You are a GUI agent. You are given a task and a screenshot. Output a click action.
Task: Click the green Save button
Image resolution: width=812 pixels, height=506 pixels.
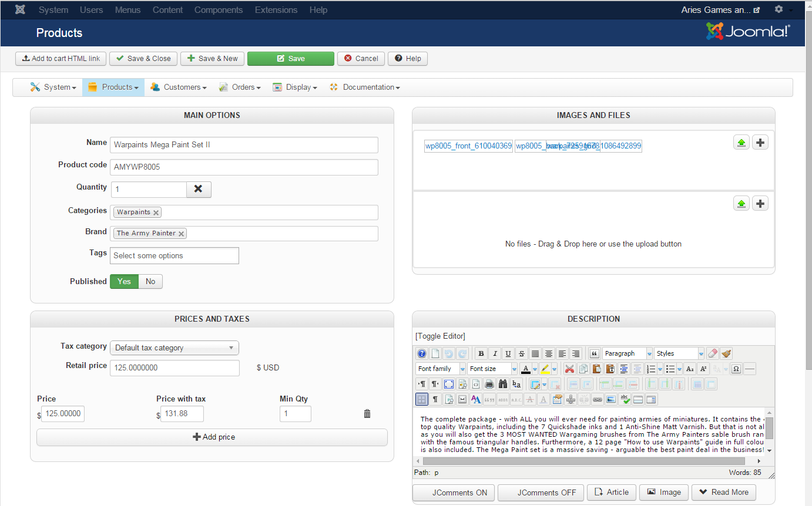click(x=291, y=59)
